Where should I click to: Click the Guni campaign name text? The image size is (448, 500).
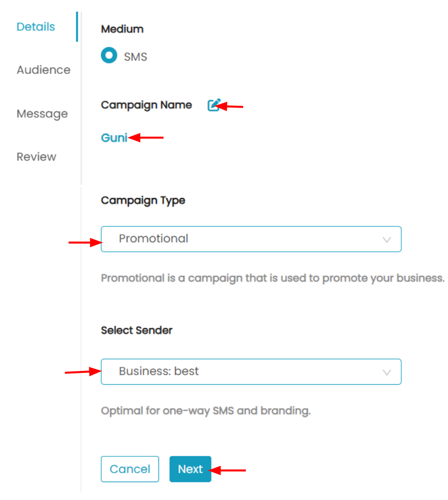click(x=114, y=138)
